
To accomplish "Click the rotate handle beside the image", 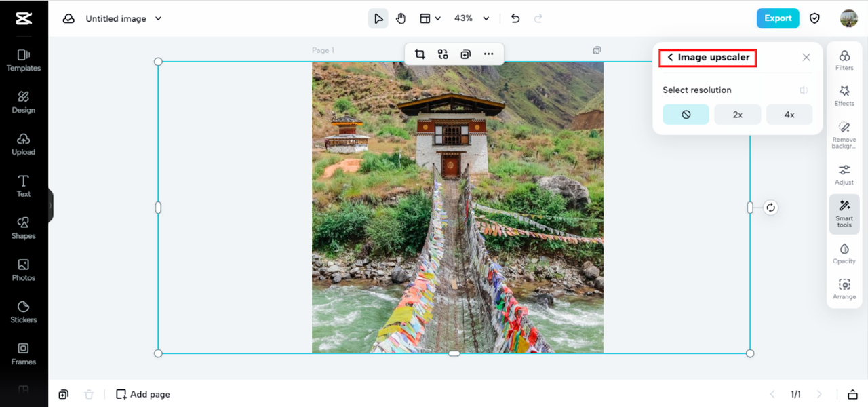I will click(770, 208).
